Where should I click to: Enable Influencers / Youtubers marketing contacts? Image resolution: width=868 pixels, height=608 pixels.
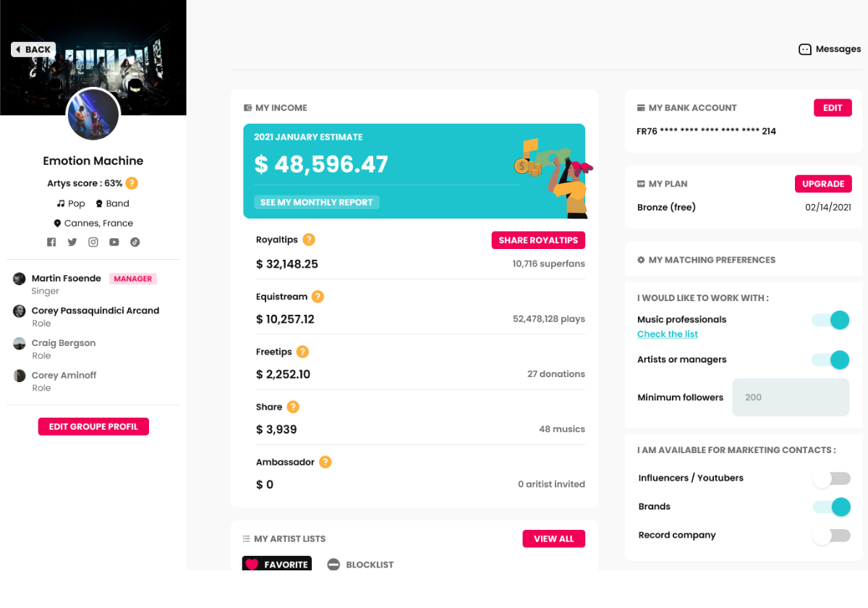pos(830,478)
